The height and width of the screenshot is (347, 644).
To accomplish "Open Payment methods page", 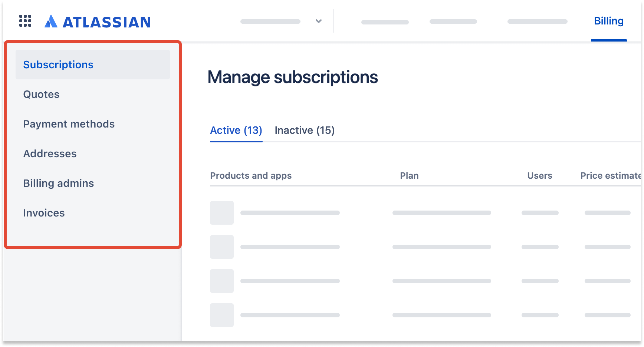I will coord(69,124).
